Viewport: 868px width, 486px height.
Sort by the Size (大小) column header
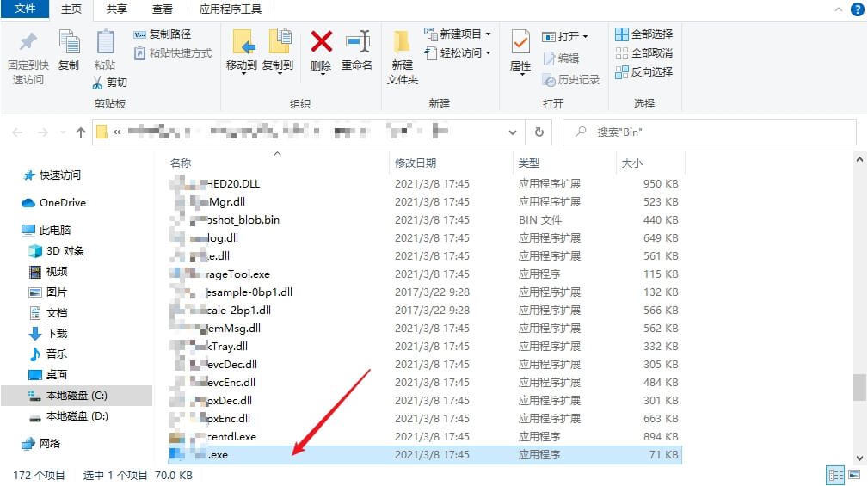[x=631, y=163]
